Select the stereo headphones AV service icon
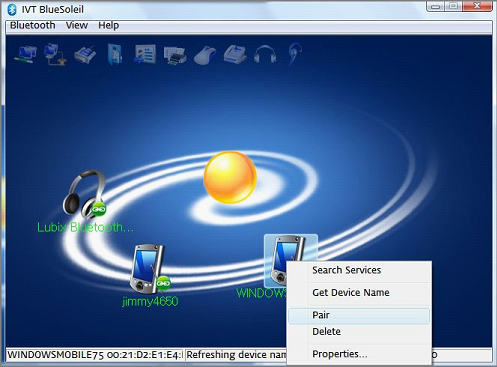 tap(265, 54)
